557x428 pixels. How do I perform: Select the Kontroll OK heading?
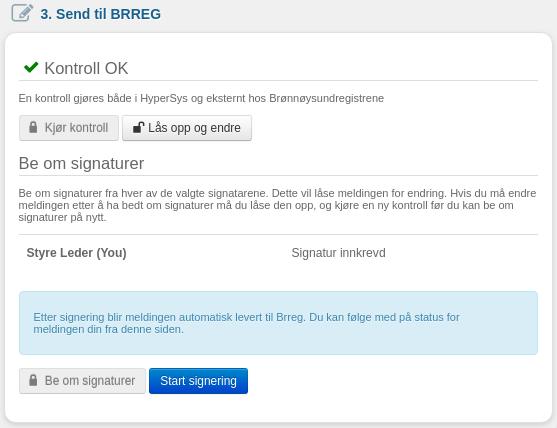[x=86, y=68]
